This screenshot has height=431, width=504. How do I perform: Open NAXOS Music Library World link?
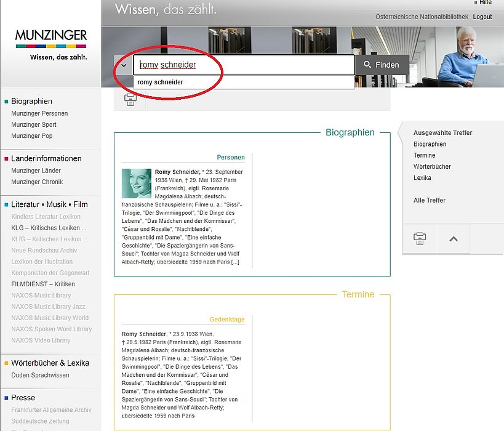50,318
